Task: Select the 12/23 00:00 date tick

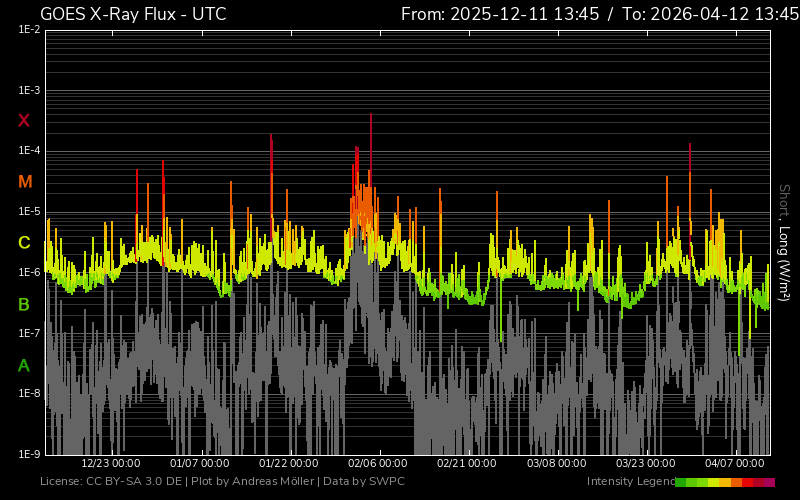Action: (x=110, y=464)
